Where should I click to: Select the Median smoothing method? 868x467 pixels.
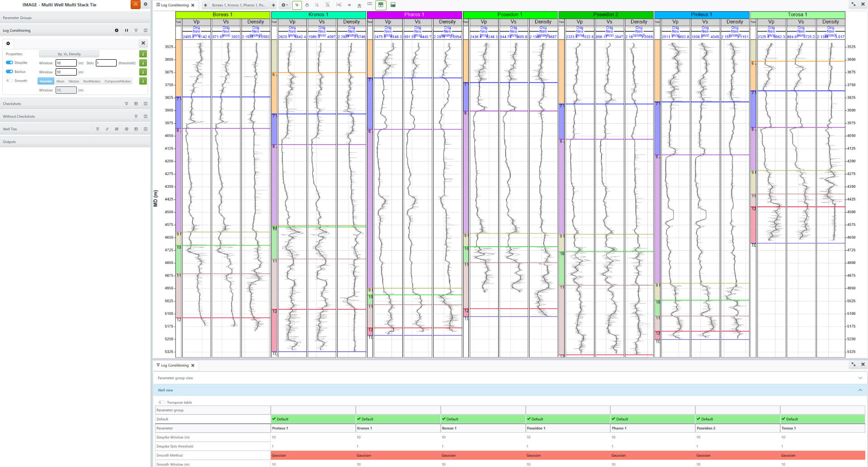point(74,81)
